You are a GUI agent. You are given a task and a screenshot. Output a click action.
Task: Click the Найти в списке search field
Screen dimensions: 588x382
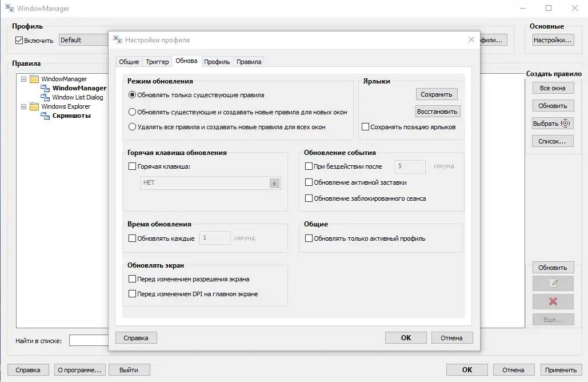click(89, 340)
